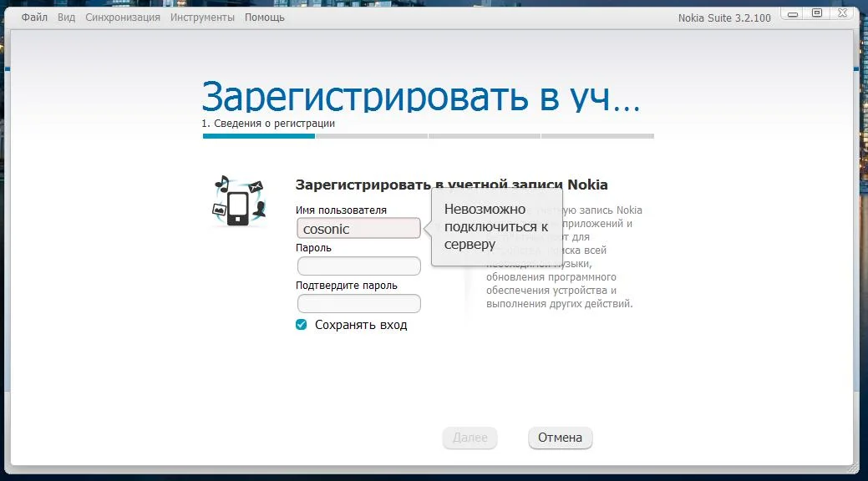Click the phone and media Nokia account icon
The image size is (868, 481).
239,201
